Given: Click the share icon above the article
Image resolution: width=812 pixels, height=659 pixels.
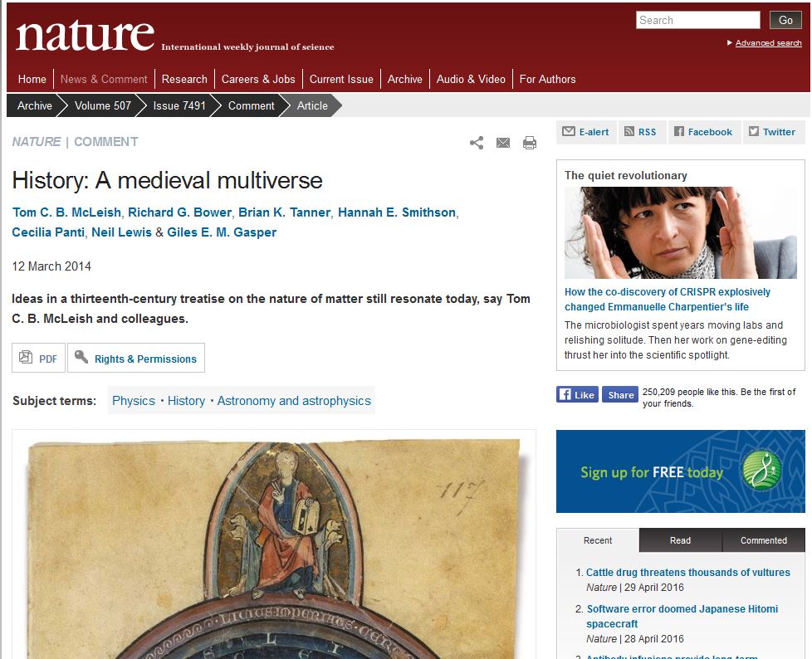Looking at the screenshot, I should tap(477, 143).
